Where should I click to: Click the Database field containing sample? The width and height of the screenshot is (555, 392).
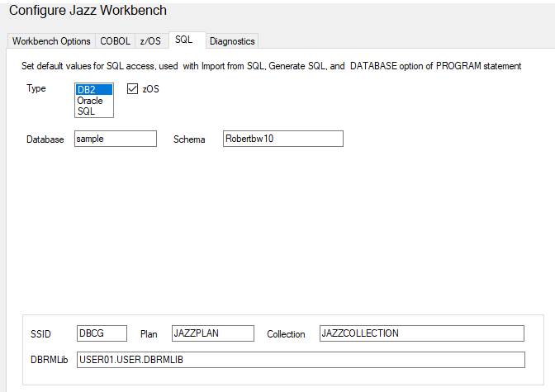click(x=116, y=139)
